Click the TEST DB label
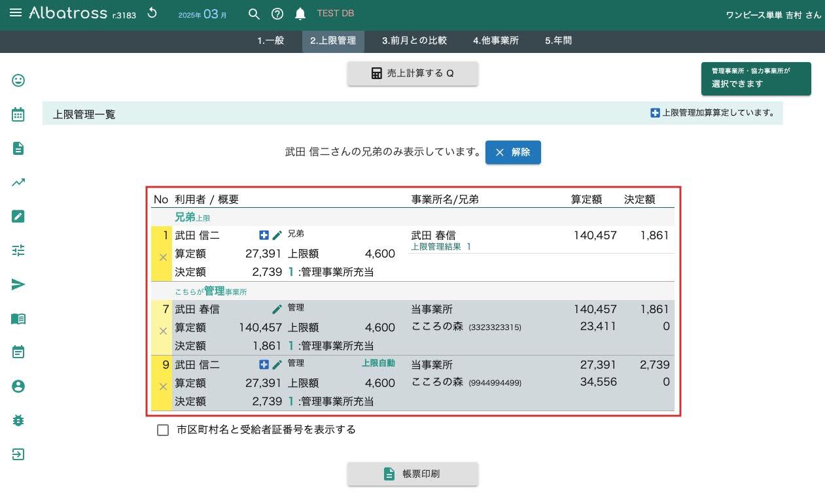 (x=336, y=14)
